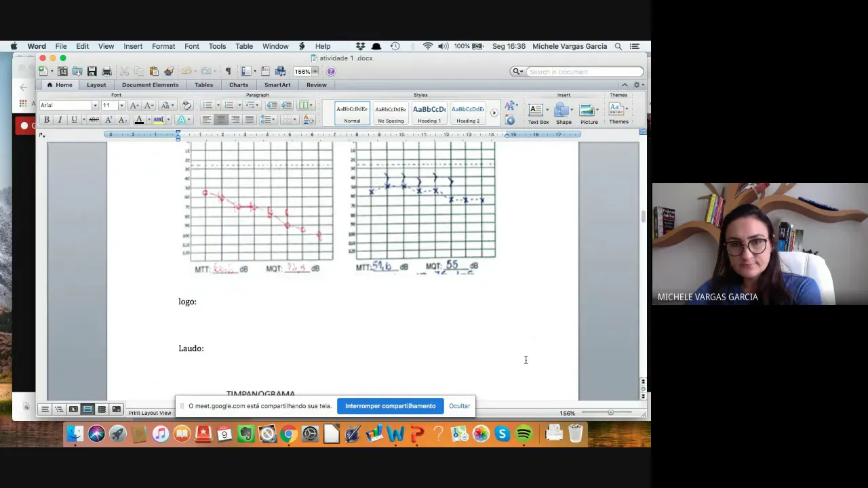
Task: Open the font size dropdown
Action: coord(121,105)
